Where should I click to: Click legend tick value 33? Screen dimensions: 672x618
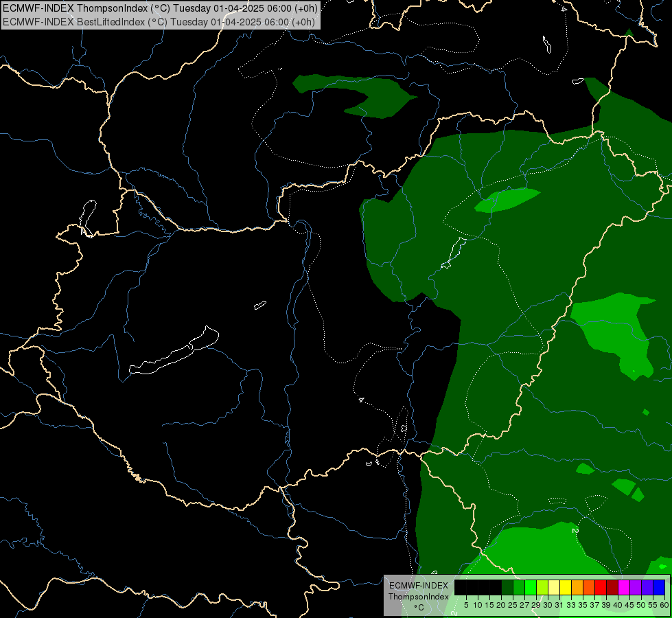click(571, 605)
